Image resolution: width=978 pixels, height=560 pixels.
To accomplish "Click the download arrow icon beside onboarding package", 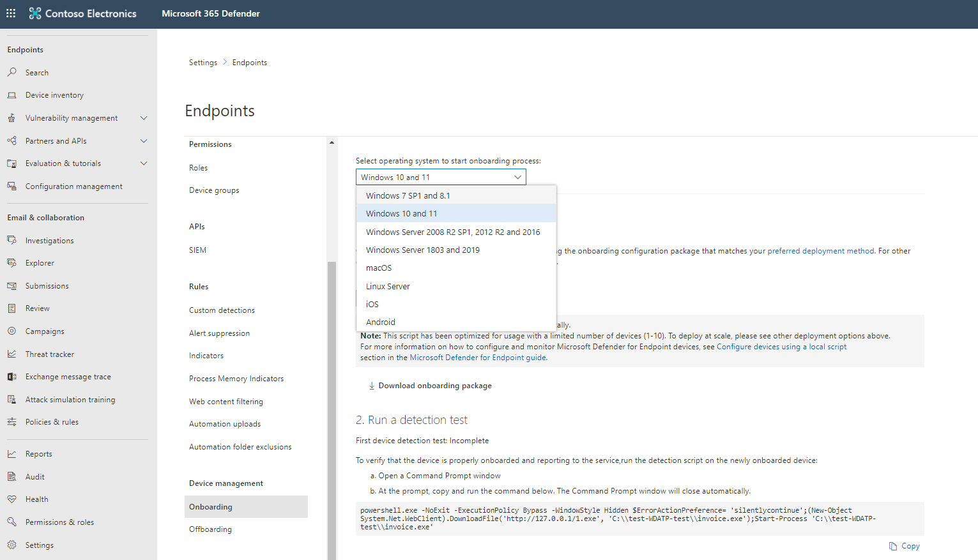I will click(x=372, y=386).
